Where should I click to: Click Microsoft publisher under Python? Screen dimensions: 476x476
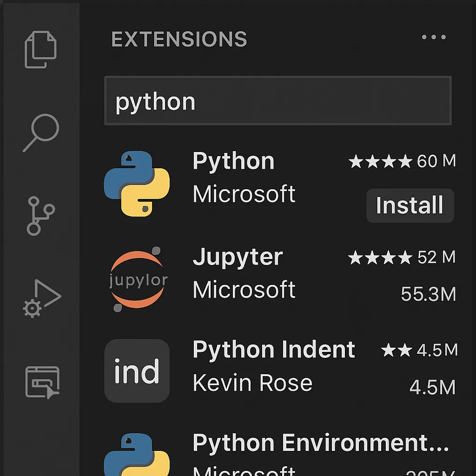tap(244, 194)
